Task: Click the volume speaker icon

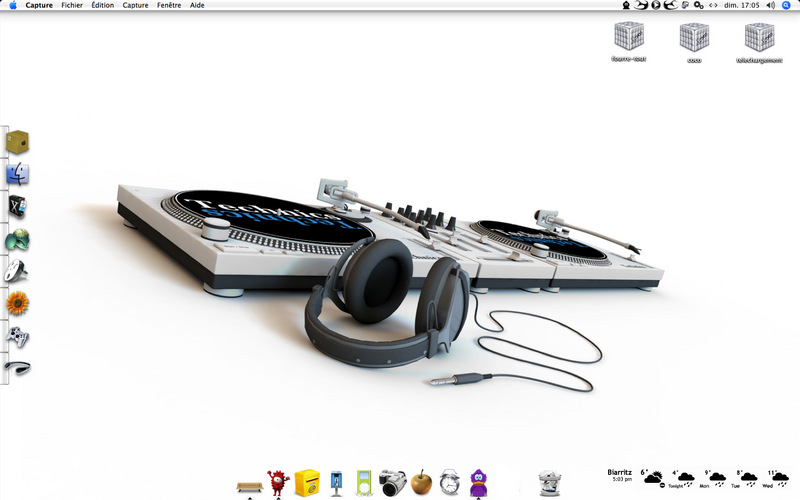Action: pyautogui.click(x=770, y=5)
